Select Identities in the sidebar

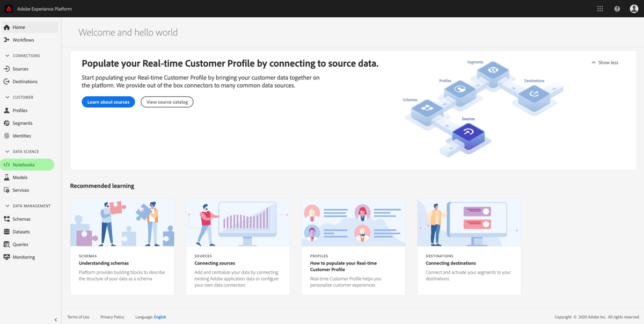point(21,135)
